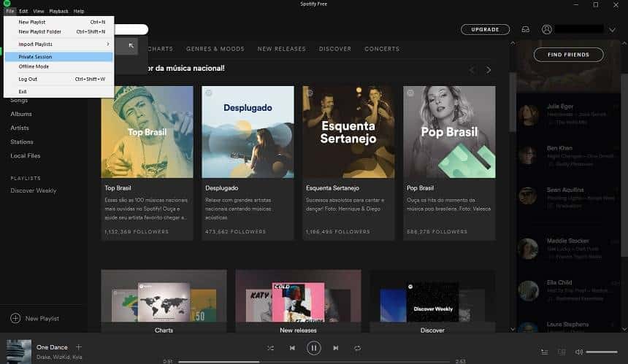The width and height of the screenshot is (628, 364).
Task: Open notifications inbox icon
Action: 526,29
